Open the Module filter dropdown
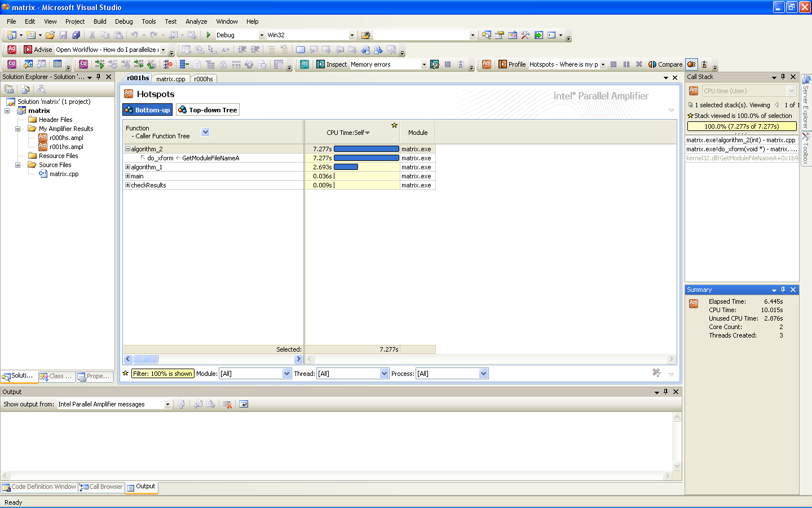This screenshot has height=508, width=812. (x=286, y=374)
